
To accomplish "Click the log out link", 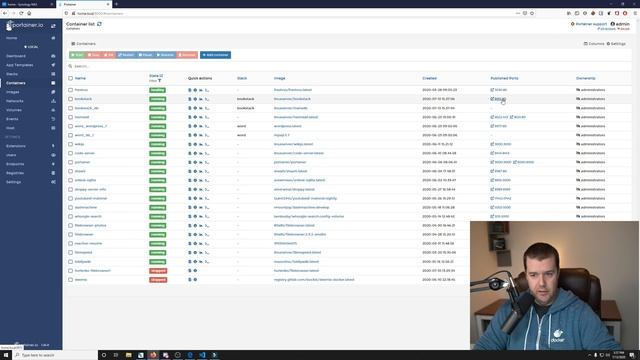I will coord(624,29).
